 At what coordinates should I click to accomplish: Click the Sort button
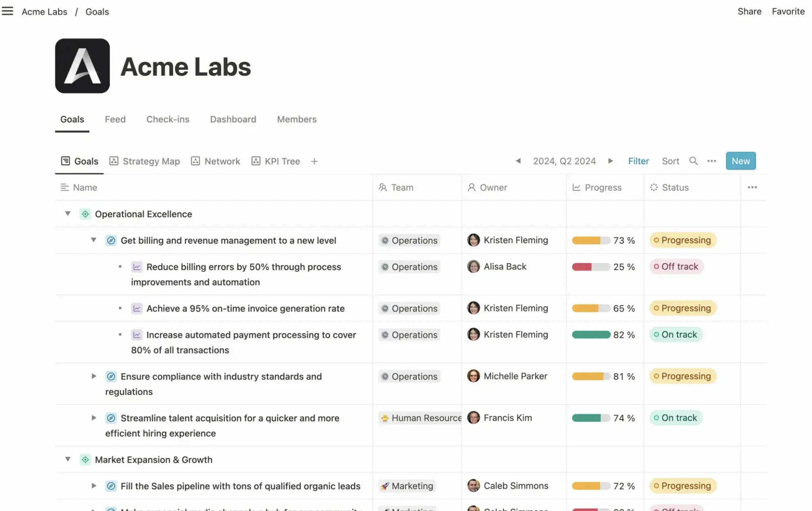click(x=670, y=161)
